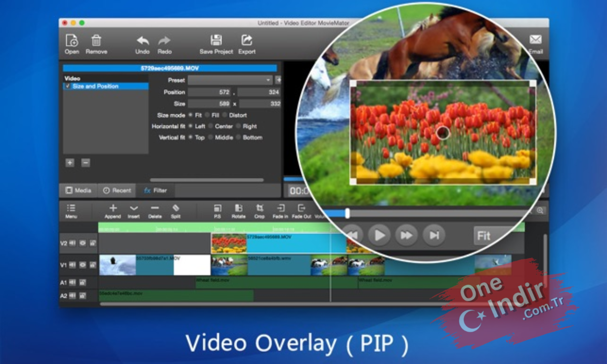Select the eagle clip on track V1
The width and height of the screenshot is (607, 364).
pos(155,265)
